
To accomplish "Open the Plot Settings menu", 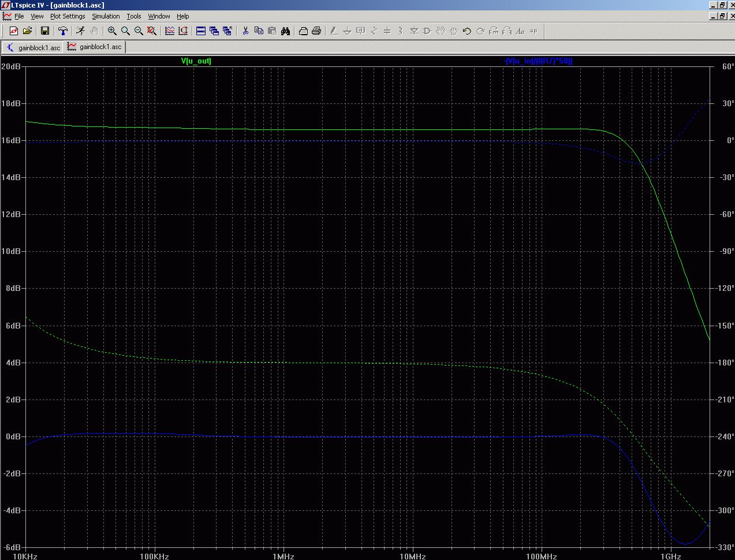I will click(x=68, y=16).
